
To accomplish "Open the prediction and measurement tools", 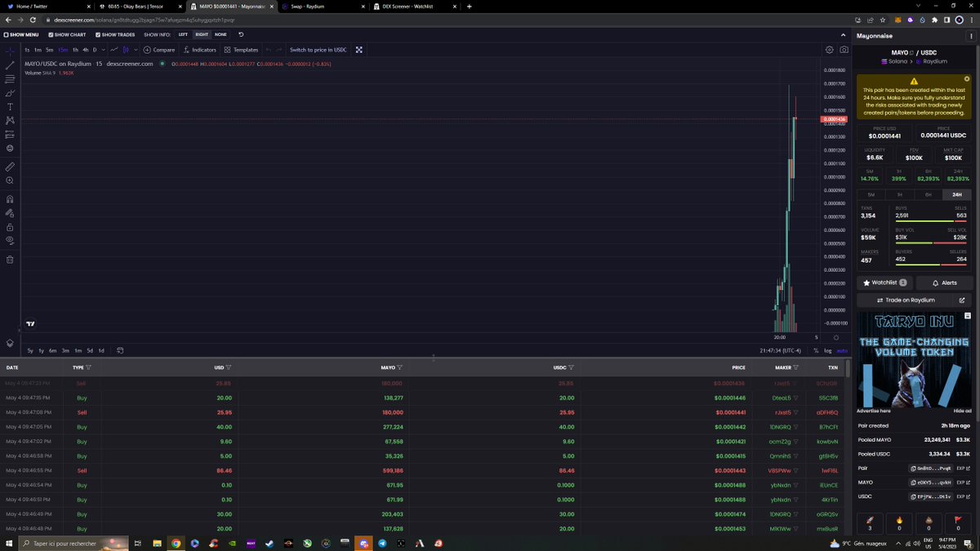I will pyautogui.click(x=10, y=135).
